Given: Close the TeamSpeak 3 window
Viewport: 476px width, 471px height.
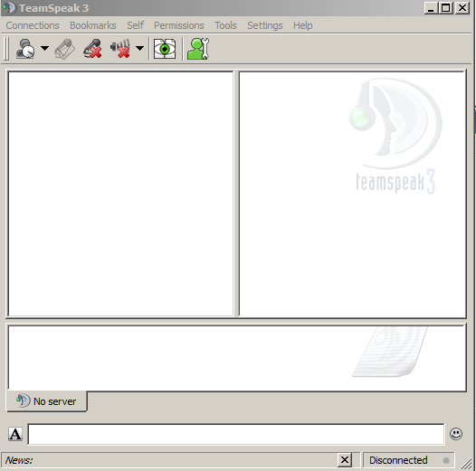Looking at the screenshot, I should tap(462, 8).
